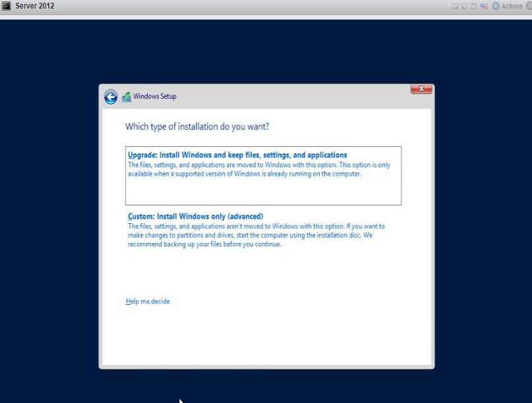Click the 'Which type of installation' heading
This screenshot has height=403, width=532.
pyautogui.click(x=197, y=127)
